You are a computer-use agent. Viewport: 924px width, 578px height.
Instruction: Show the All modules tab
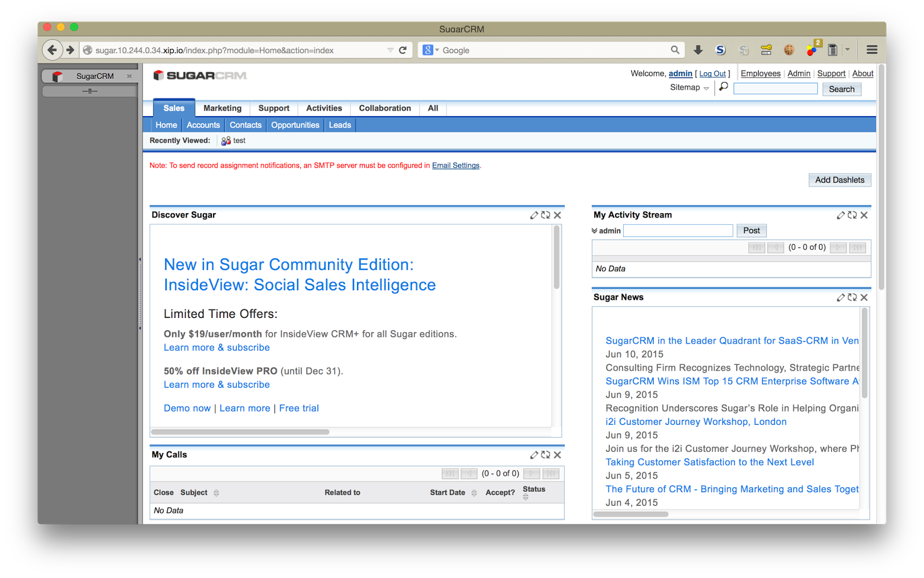pos(433,108)
